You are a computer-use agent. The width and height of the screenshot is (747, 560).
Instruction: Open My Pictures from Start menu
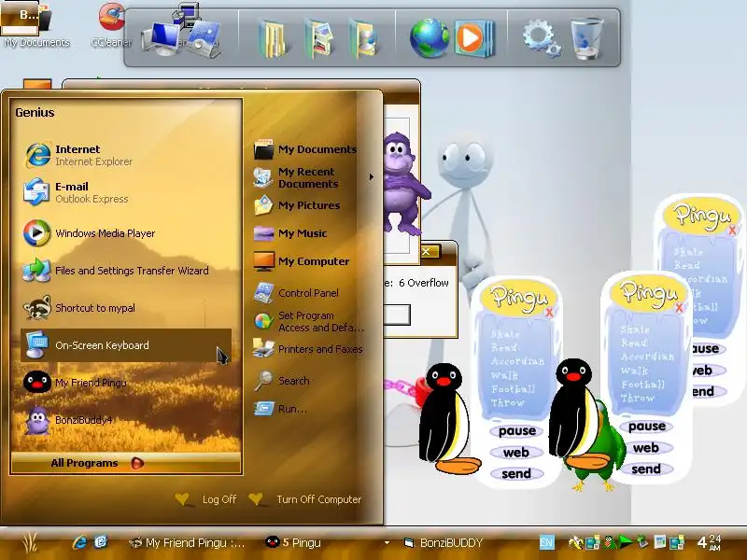point(306,205)
